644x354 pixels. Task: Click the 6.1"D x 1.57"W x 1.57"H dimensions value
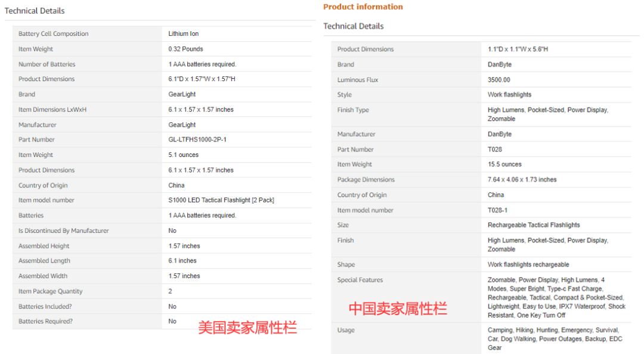point(202,79)
